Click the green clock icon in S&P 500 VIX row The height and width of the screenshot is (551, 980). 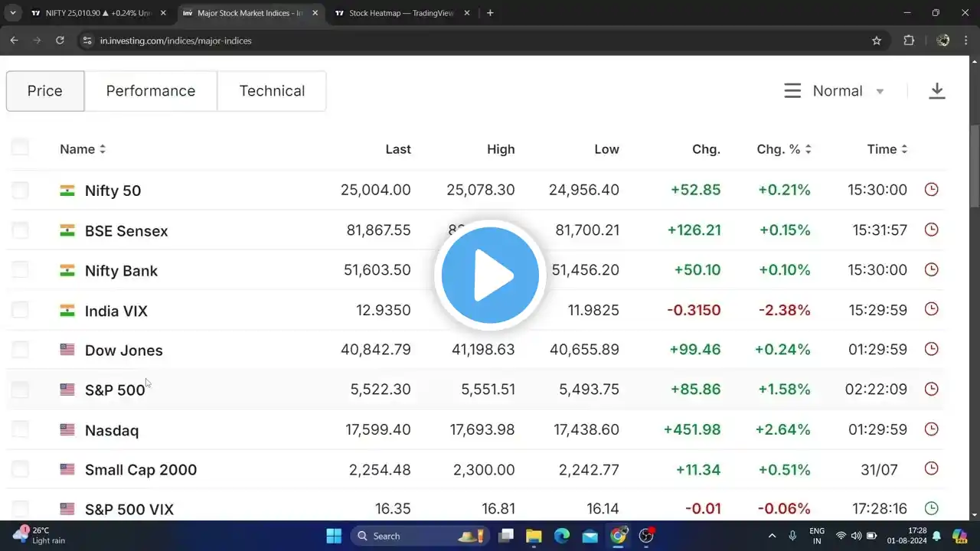tap(931, 508)
